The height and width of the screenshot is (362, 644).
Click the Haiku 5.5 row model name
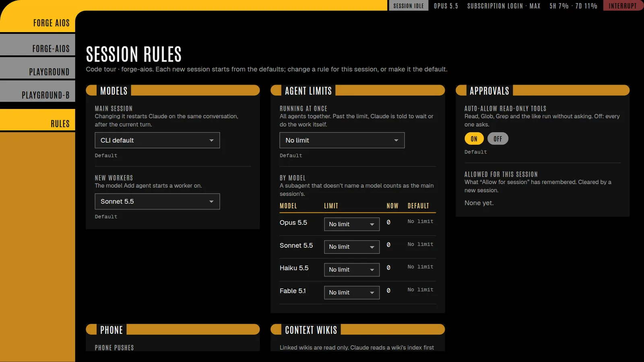pos(294,268)
